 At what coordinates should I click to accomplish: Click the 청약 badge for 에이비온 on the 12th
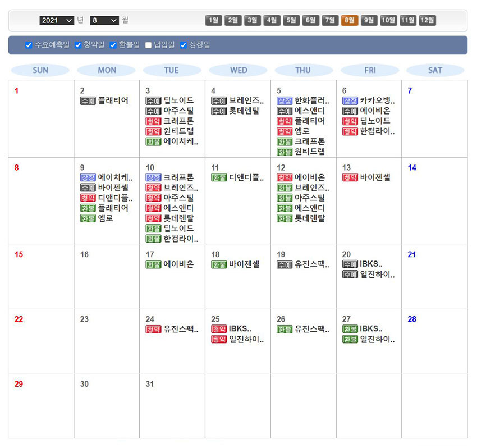(x=285, y=177)
